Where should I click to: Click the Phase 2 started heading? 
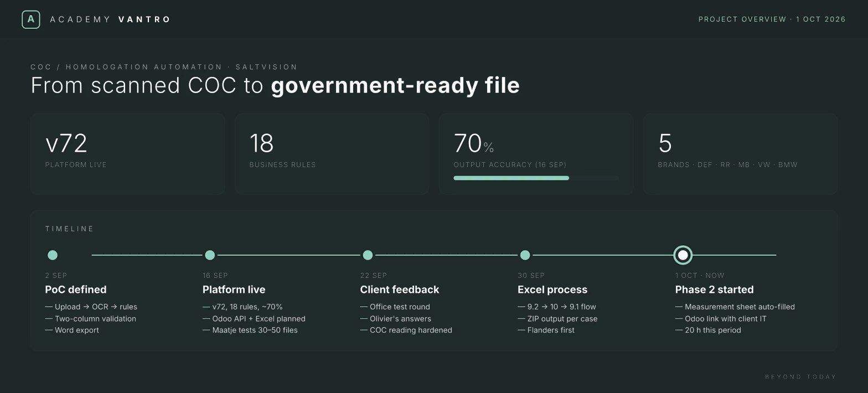[714, 289]
